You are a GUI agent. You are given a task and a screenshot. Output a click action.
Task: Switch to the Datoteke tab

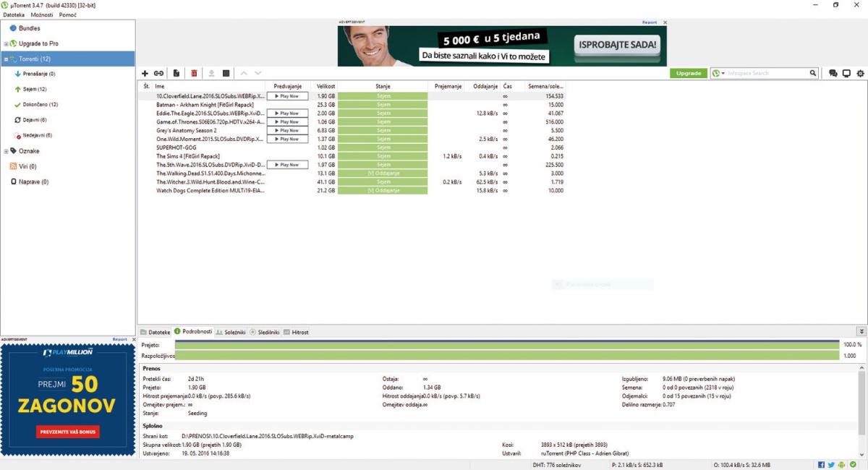coord(156,332)
